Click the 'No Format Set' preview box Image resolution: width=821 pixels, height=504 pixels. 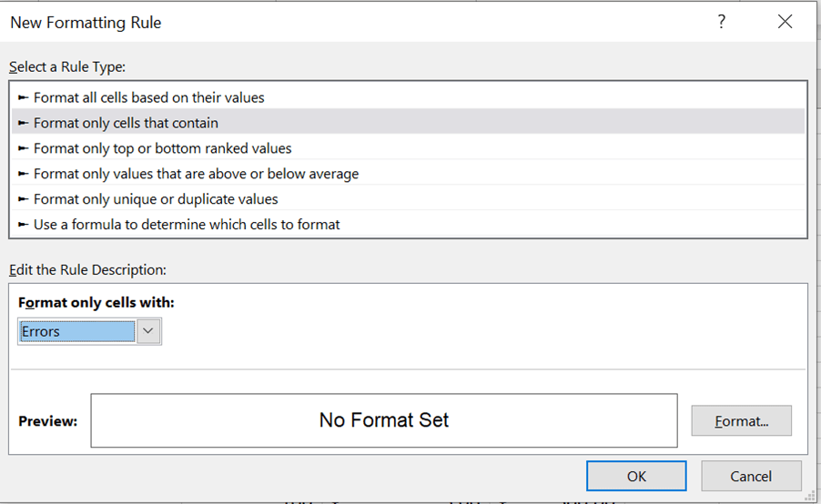(x=384, y=420)
